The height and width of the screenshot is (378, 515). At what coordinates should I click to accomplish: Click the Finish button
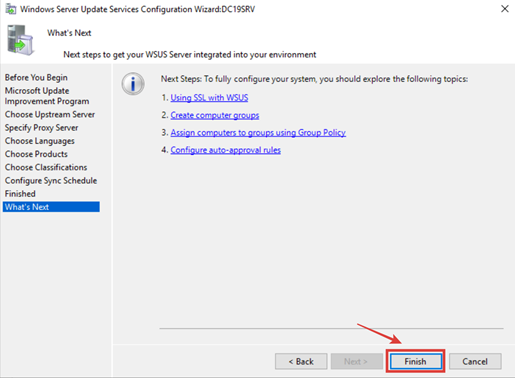(x=415, y=361)
